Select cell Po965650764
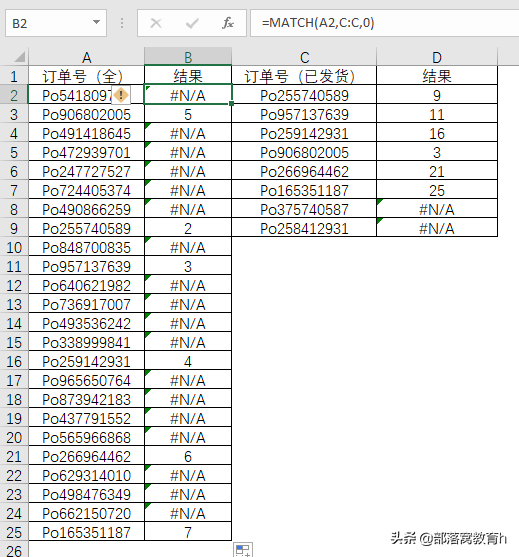 [86, 380]
